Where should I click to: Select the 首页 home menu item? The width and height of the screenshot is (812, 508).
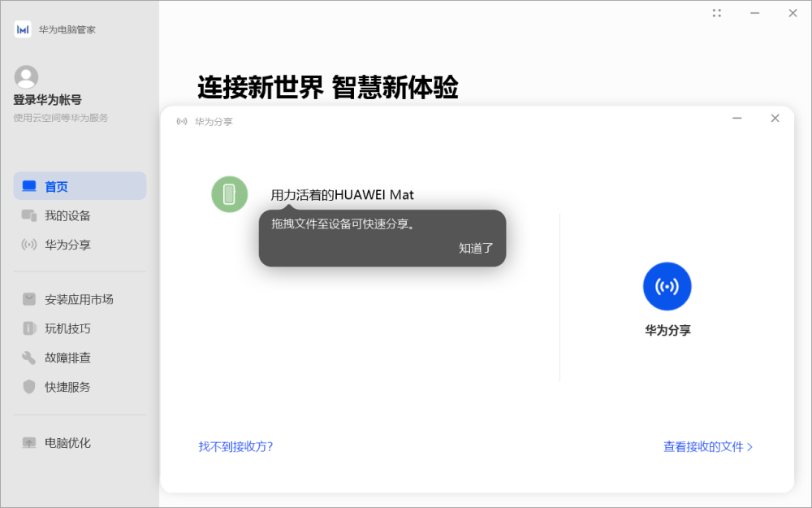tap(80, 186)
